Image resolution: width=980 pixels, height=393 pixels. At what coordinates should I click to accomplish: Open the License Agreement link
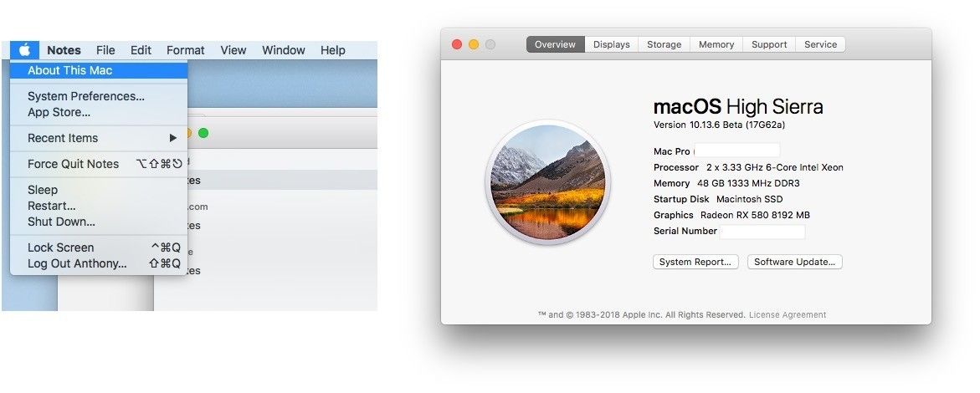(x=787, y=315)
